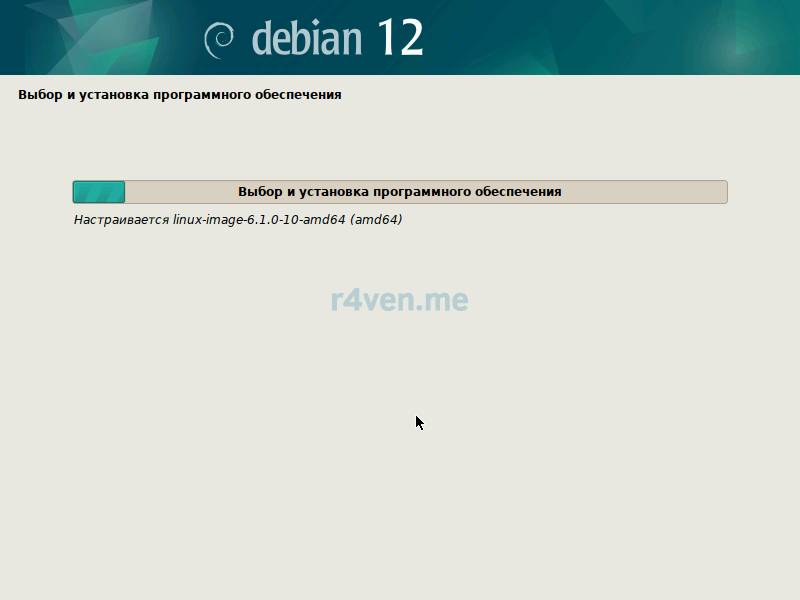The height and width of the screenshot is (600, 800).
Task: Click the filled teal segment of the progress bar
Action: point(99,192)
